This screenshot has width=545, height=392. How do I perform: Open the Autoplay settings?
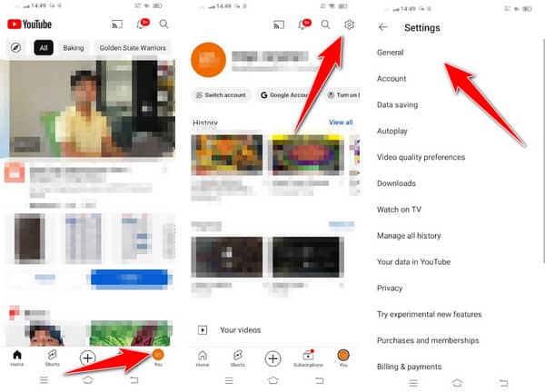[x=392, y=131]
